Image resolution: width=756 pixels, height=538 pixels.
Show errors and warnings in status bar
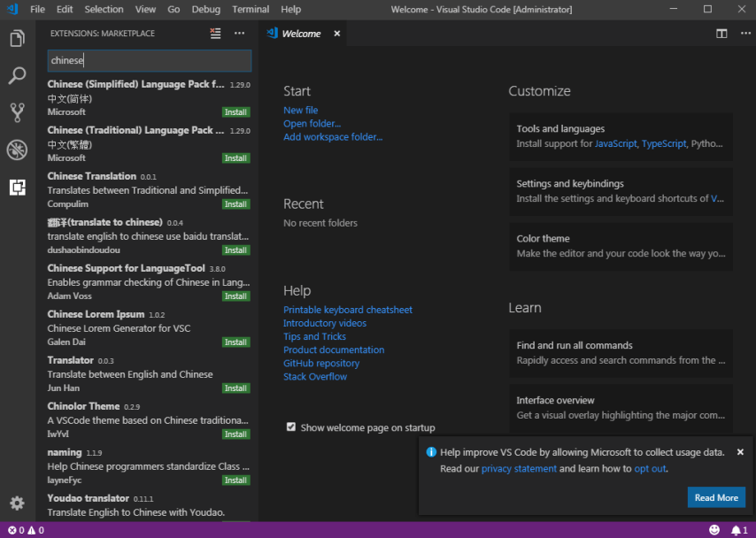(26, 530)
